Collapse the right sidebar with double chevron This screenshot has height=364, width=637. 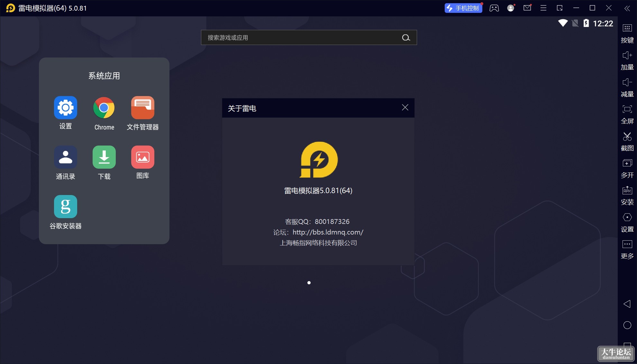627,8
